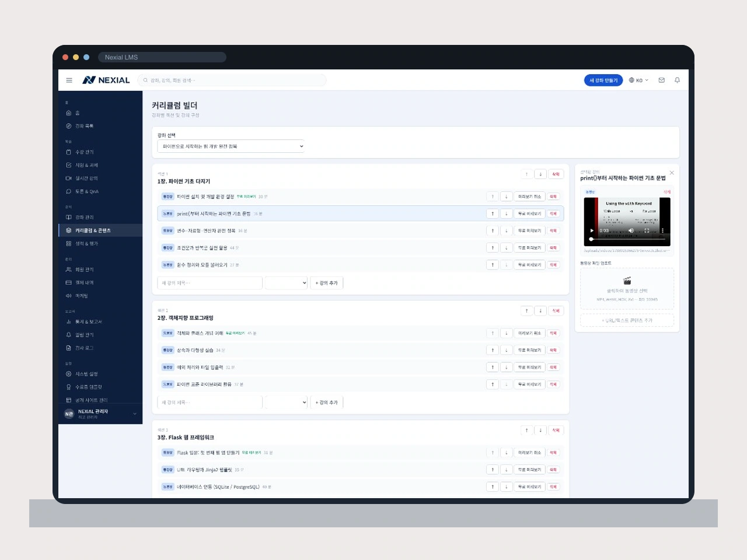Open 시스템 설정 in the sidebar

pos(100,374)
